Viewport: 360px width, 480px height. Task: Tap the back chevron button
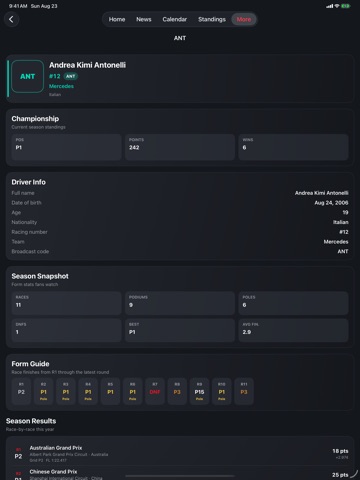click(12, 19)
